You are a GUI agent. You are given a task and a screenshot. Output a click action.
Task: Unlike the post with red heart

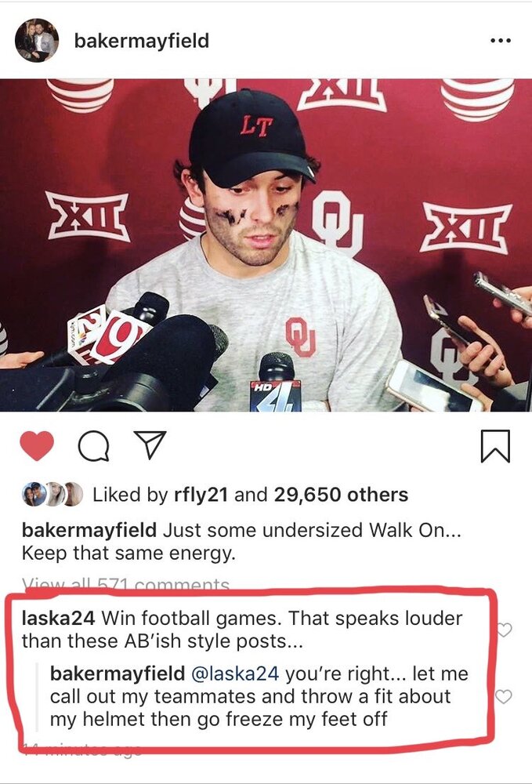pyautogui.click(x=37, y=445)
